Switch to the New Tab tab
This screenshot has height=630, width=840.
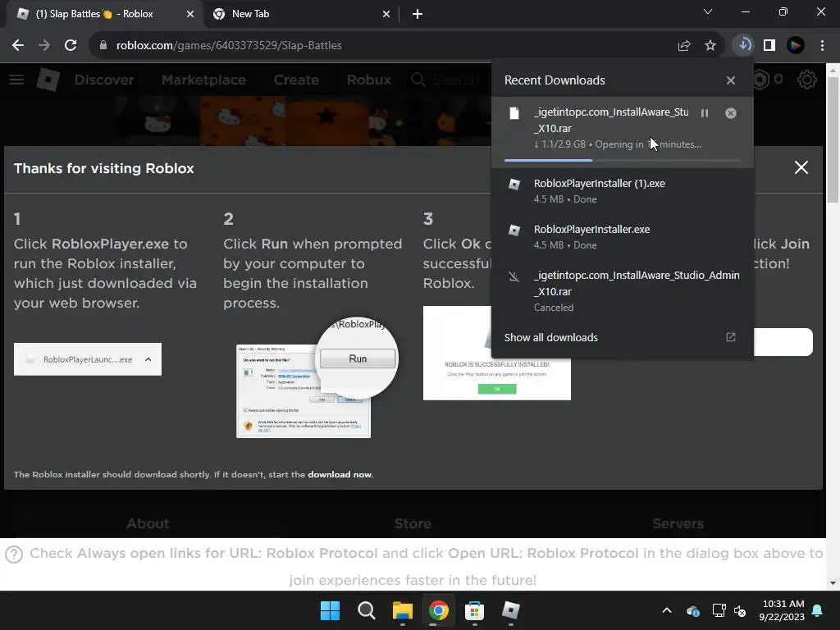click(x=301, y=14)
